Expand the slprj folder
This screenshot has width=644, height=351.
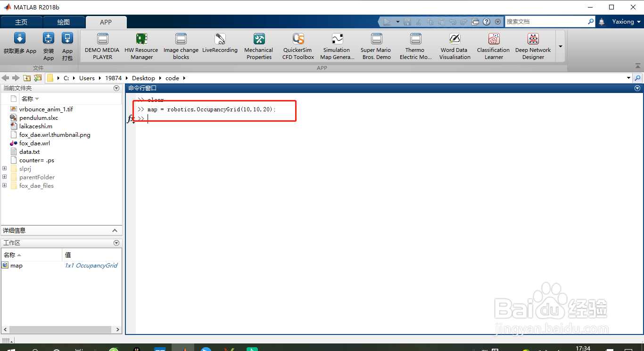click(5, 168)
